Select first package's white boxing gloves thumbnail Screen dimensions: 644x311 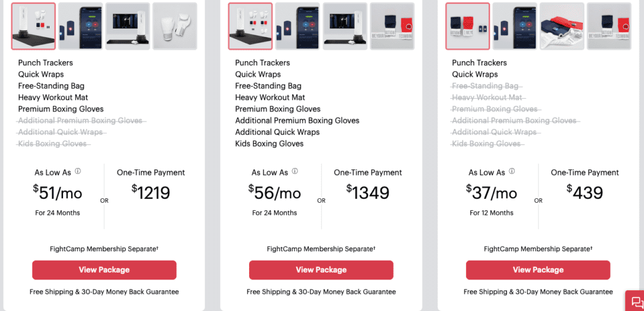[x=175, y=26]
